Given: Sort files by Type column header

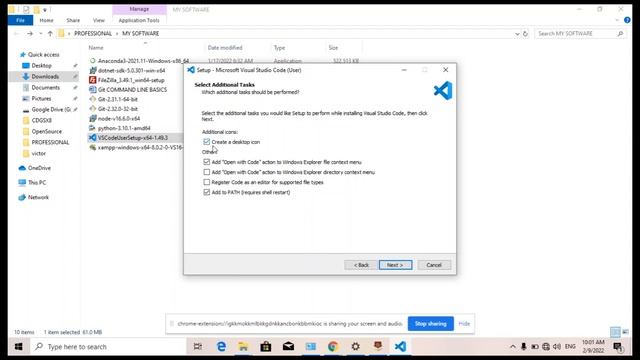Looking at the screenshot, I should [280, 48].
